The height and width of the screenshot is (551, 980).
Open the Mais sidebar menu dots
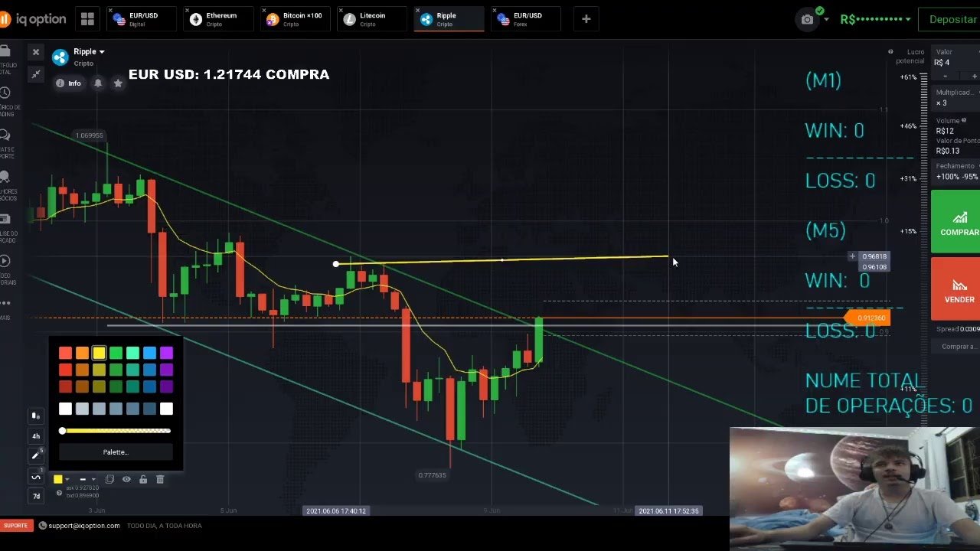point(5,303)
